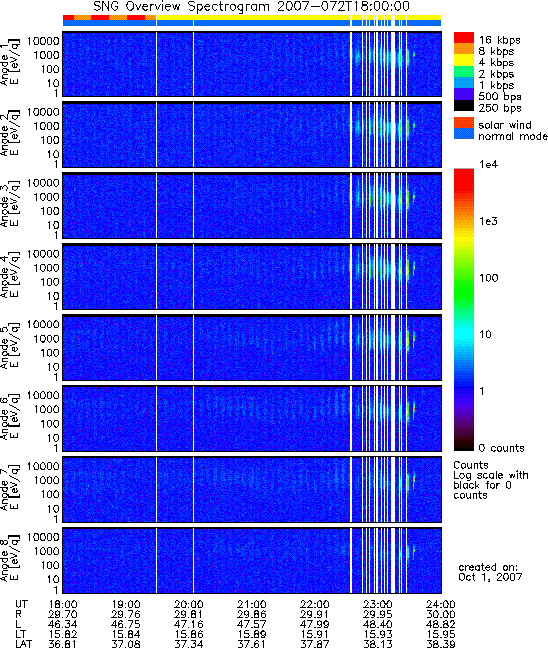Image resolution: width=548 pixels, height=648 pixels.
Task: Click the Anode 4 spectrogram panel
Action: [x=252, y=276]
